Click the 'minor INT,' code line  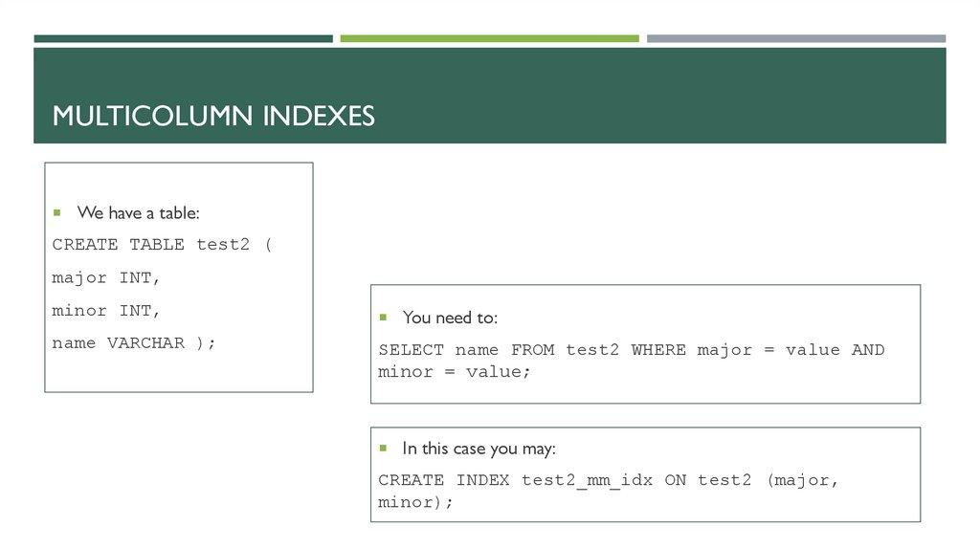(x=106, y=311)
